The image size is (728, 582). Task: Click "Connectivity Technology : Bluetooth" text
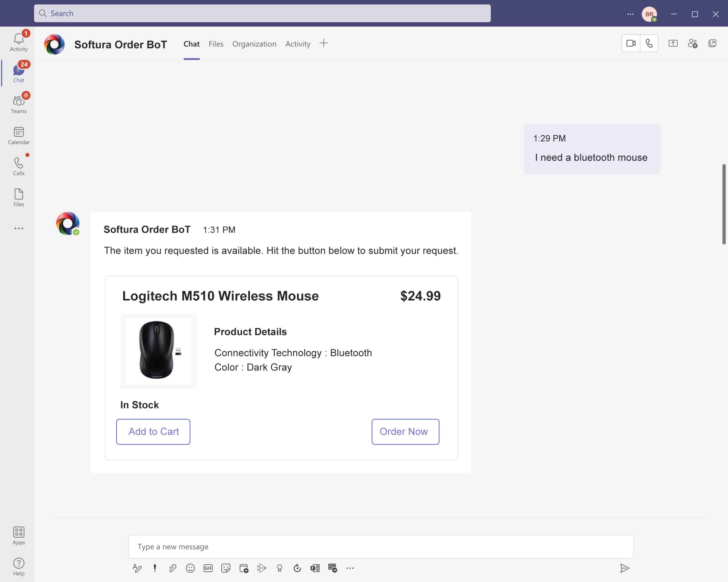(x=293, y=353)
